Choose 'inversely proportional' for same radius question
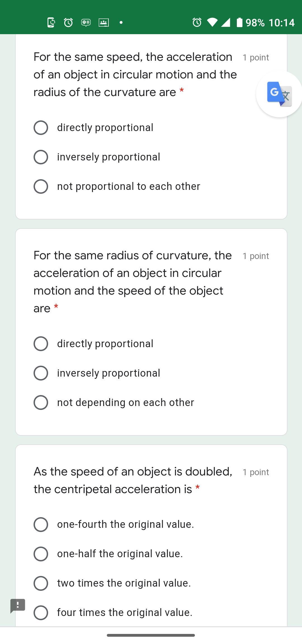 point(41,373)
